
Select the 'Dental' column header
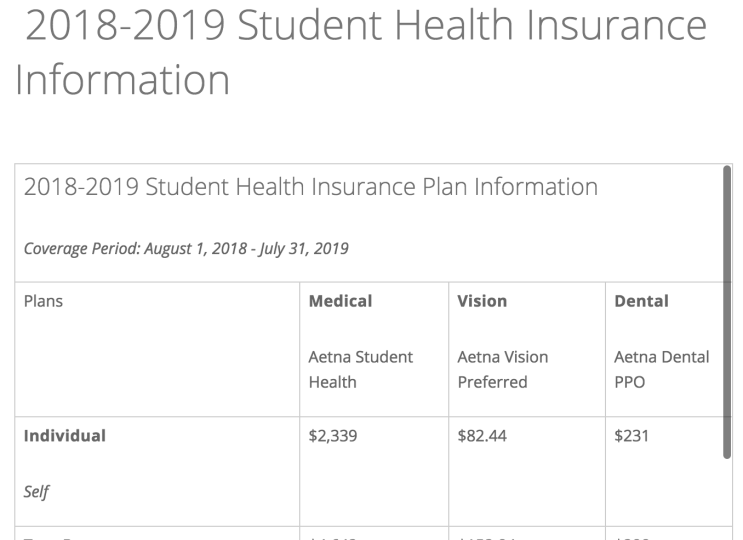click(640, 301)
